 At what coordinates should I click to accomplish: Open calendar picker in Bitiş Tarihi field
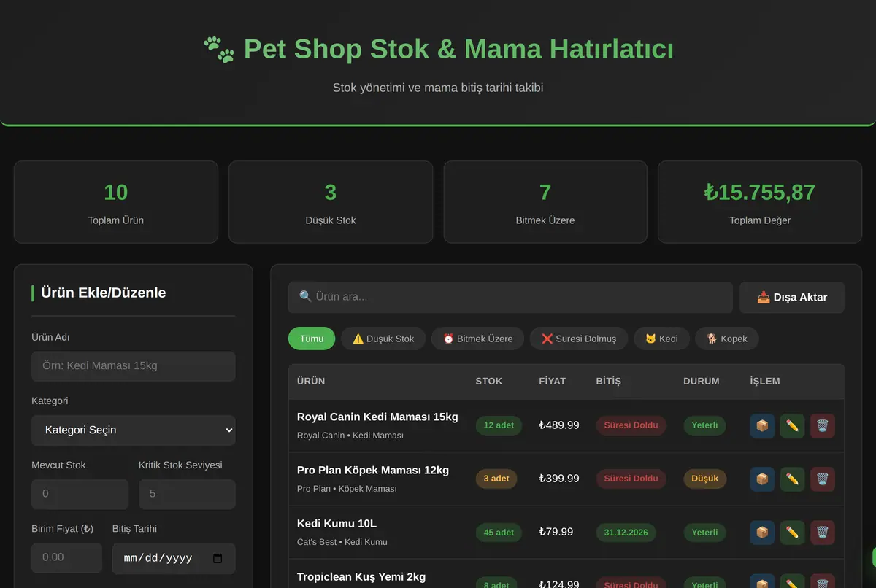click(x=217, y=558)
